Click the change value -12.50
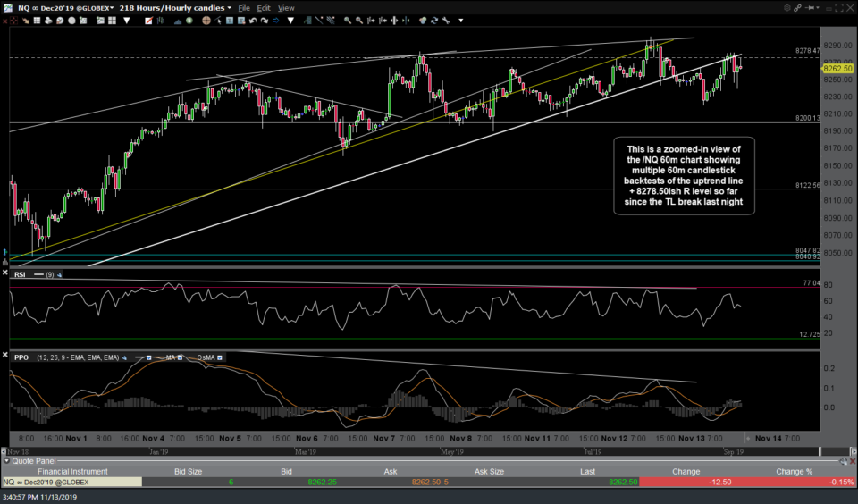858x504 pixels. pyautogui.click(x=719, y=483)
